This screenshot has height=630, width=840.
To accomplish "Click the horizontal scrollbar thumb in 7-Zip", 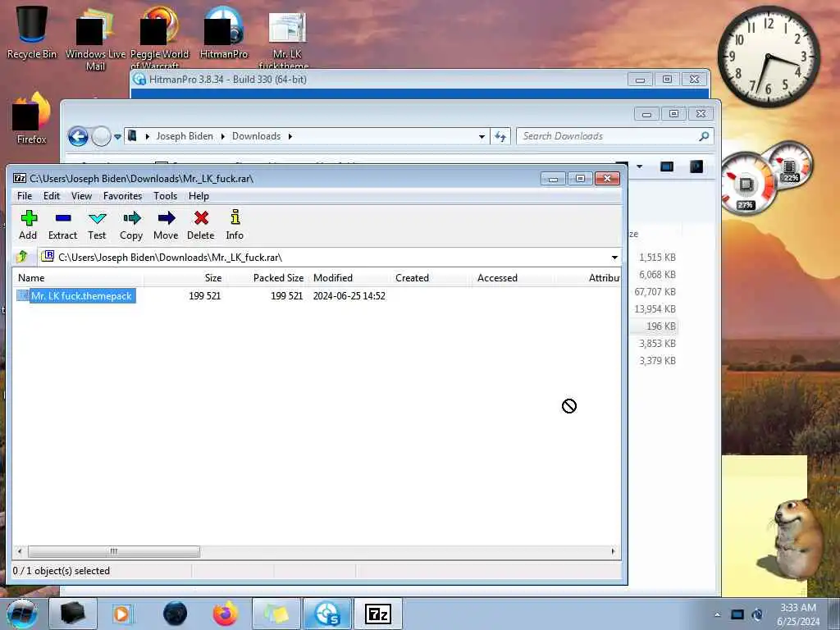I will pos(113,551).
